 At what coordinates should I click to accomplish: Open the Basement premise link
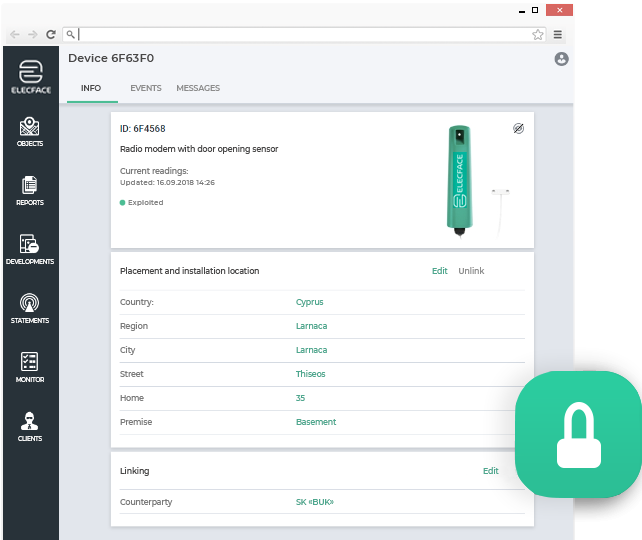316,422
